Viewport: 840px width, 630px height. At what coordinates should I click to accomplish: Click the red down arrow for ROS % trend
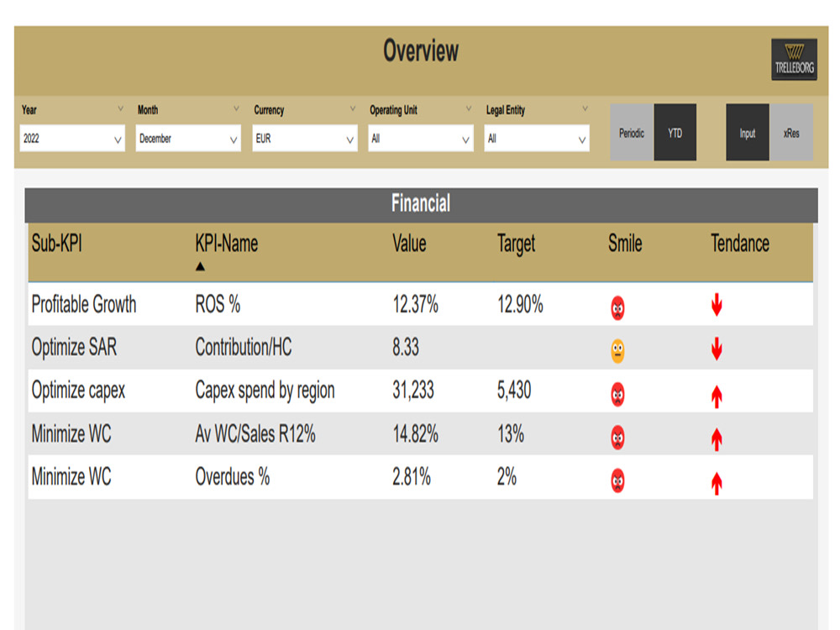pos(716,306)
